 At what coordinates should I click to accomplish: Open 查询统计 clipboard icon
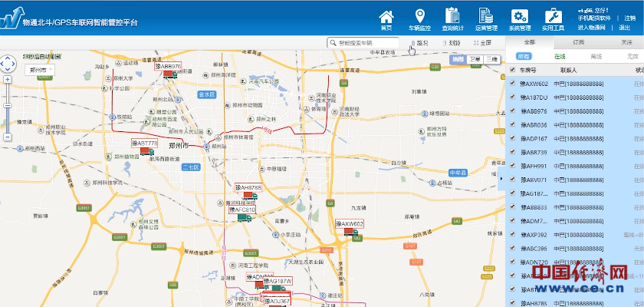tap(452, 16)
